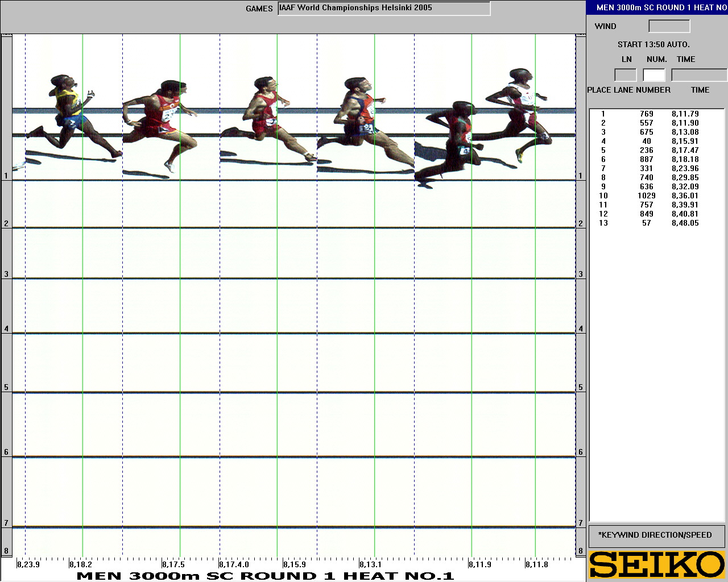Jump to the 8,15.9 timeline marker
Image resolution: width=728 pixels, height=582 pixels.
[294, 564]
